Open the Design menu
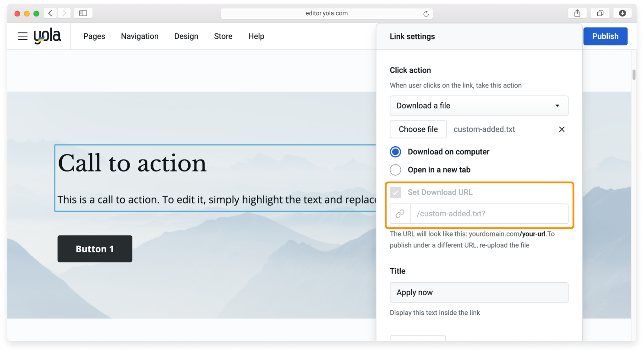 186,36
